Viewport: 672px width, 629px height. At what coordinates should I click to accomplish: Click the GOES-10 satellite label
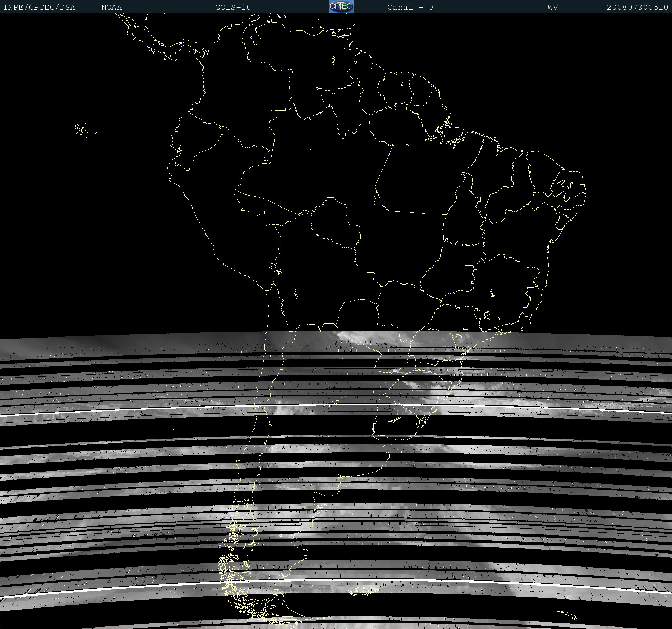233,7
